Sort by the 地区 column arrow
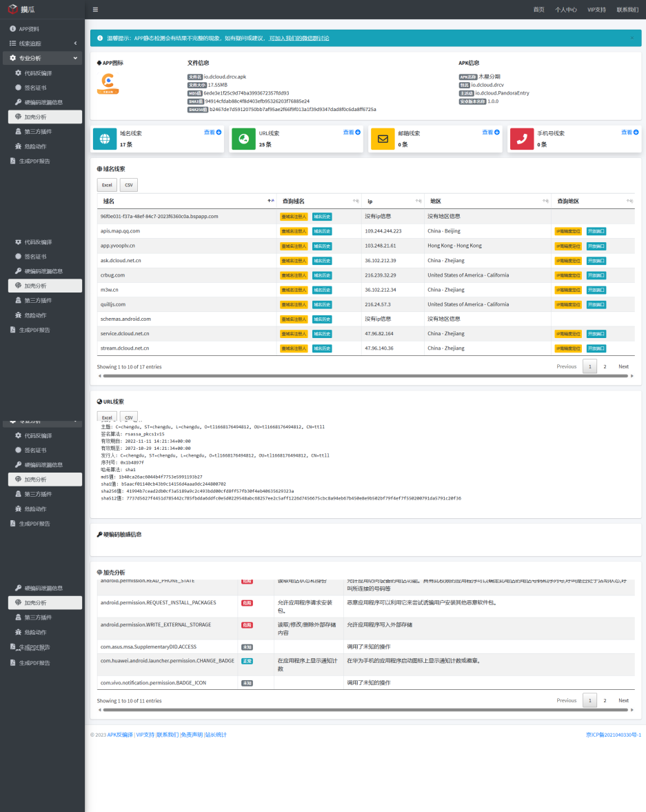646x812 pixels. (545, 201)
